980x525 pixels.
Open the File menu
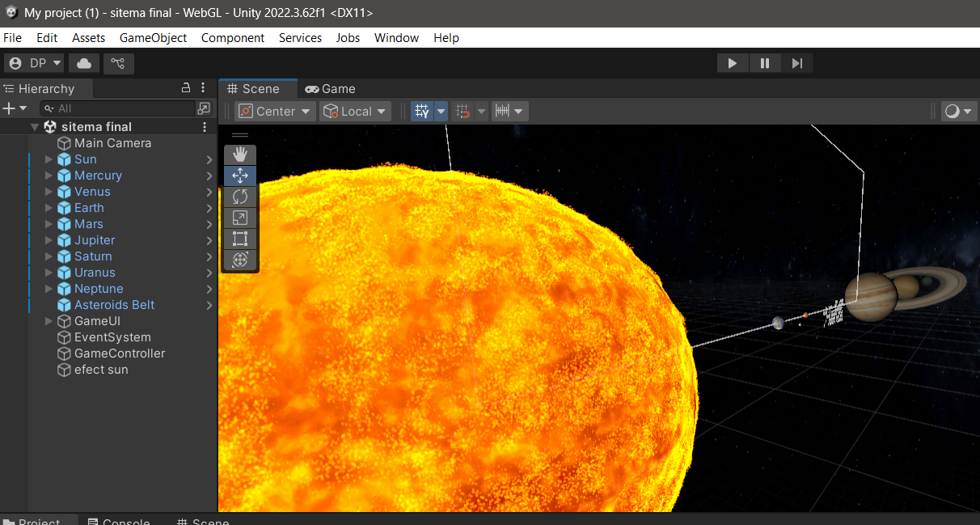[x=12, y=38]
